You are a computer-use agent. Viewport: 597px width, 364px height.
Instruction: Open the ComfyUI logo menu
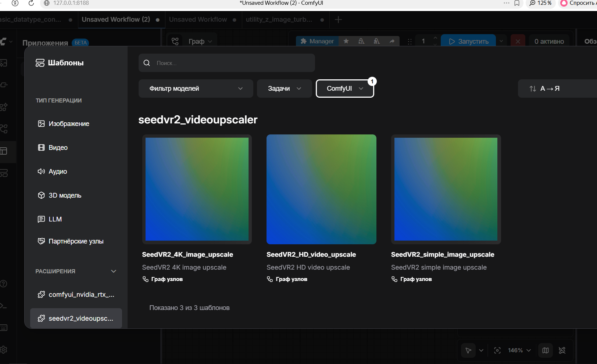pyautogui.click(x=5, y=42)
